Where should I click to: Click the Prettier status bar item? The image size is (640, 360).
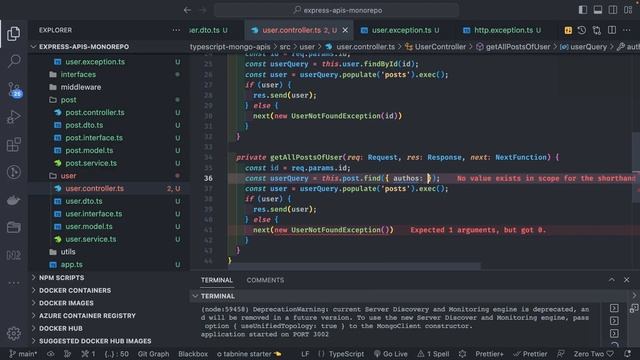[x=530, y=354]
